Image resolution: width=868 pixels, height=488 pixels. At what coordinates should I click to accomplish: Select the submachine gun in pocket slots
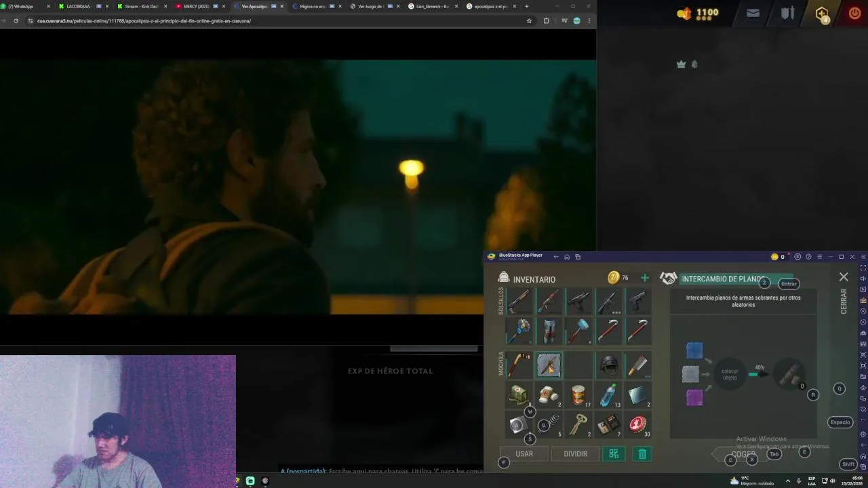click(x=578, y=302)
